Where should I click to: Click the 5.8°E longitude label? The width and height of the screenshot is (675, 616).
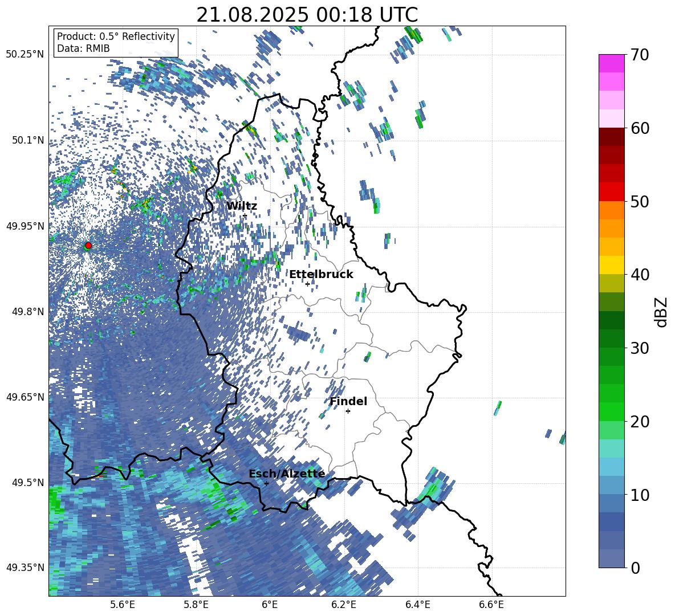[196, 605]
